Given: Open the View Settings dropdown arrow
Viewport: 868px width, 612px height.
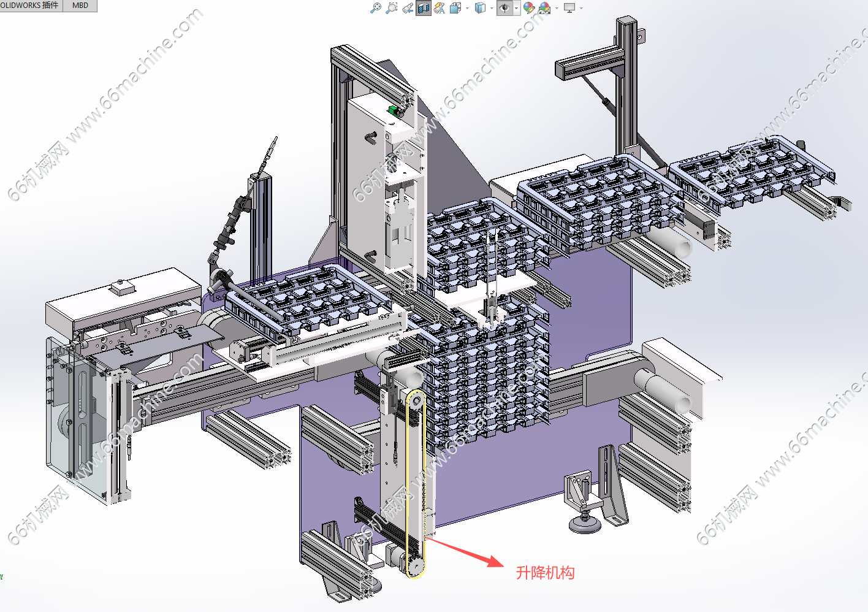Looking at the screenshot, I should 581,9.
